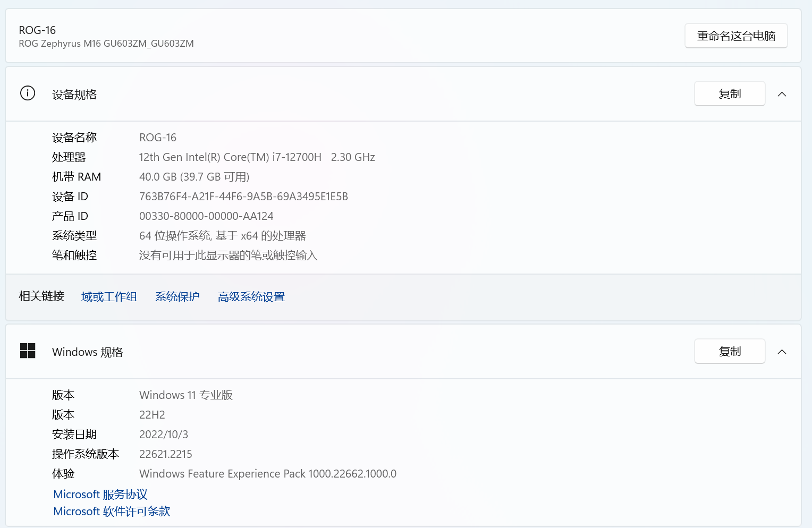Select the device name value ROG-16 in specs

[x=158, y=138]
